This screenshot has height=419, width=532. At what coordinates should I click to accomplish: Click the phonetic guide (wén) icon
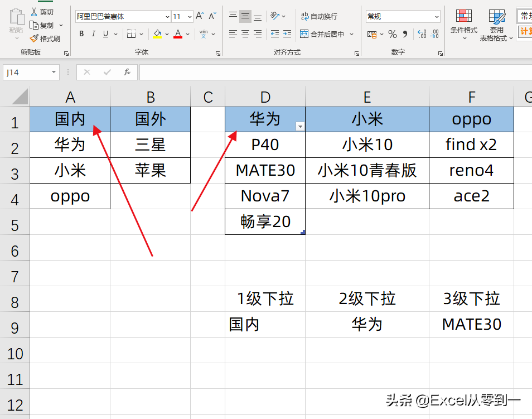click(x=204, y=33)
